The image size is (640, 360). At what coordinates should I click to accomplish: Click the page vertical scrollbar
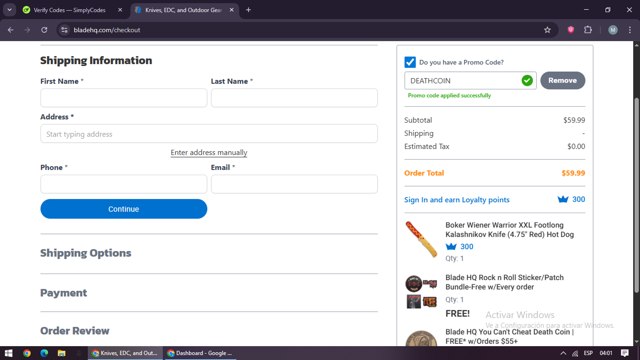pyautogui.click(x=636, y=195)
